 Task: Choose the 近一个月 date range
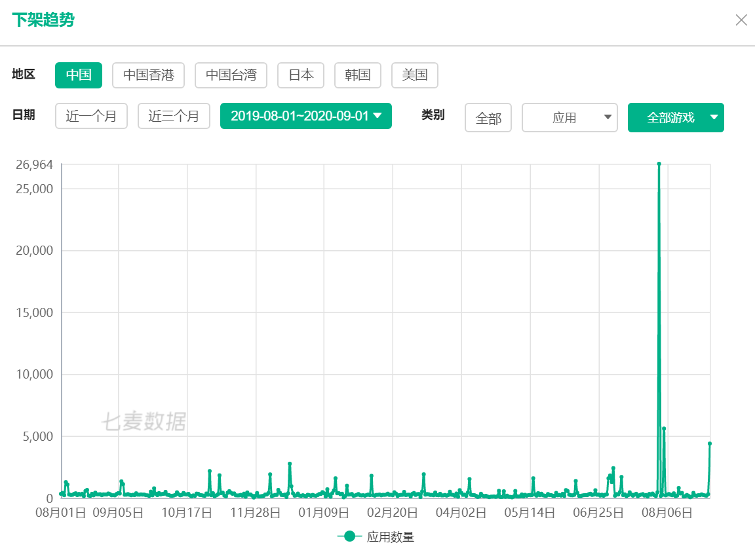tap(91, 116)
